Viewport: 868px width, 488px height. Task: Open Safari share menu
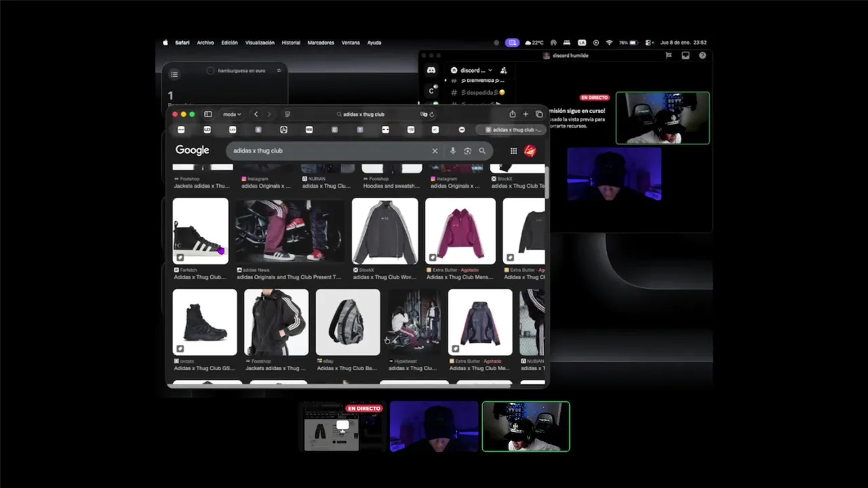point(513,115)
